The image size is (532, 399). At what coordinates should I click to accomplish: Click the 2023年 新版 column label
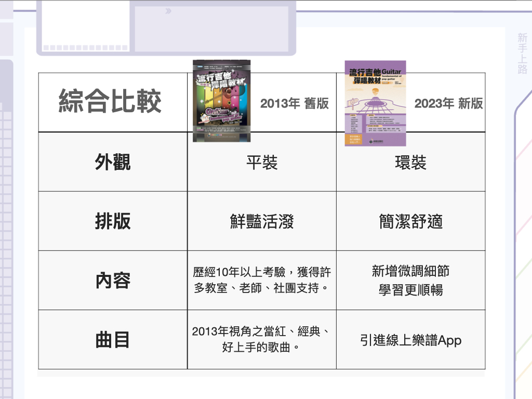(448, 103)
